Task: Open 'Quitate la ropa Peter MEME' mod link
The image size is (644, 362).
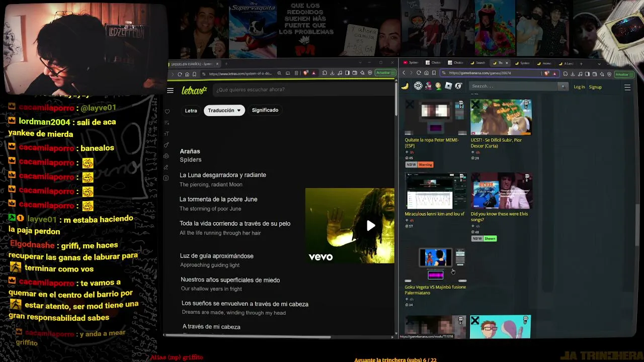Action: pyautogui.click(x=432, y=143)
